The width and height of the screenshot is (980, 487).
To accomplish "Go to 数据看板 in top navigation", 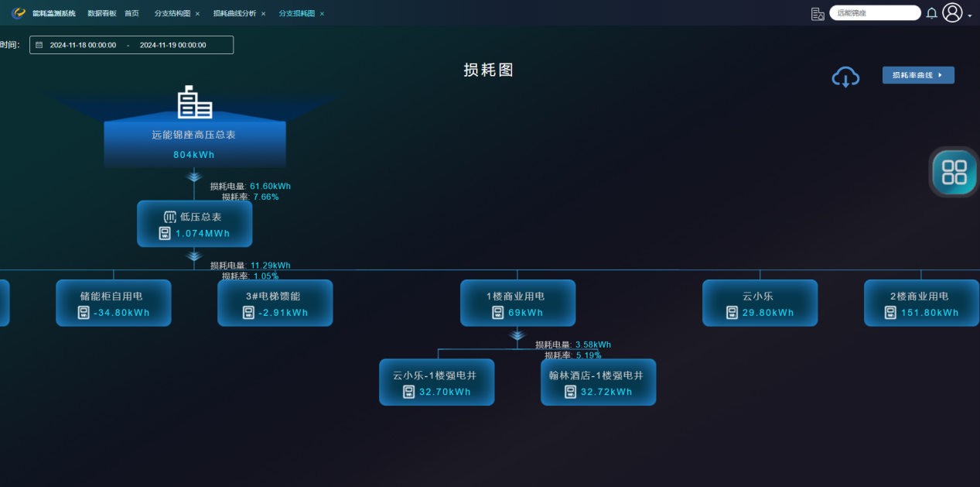I will 102,13.
